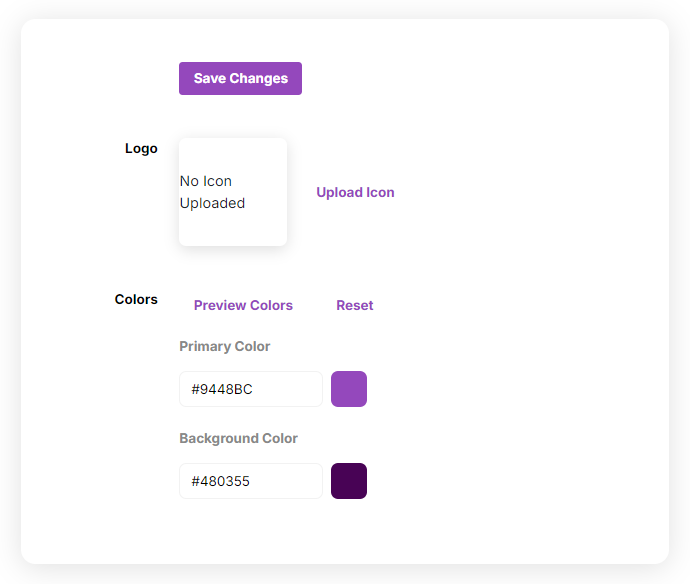Focus the Background Color hex input field
690x584 pixels.
point(251,481)
